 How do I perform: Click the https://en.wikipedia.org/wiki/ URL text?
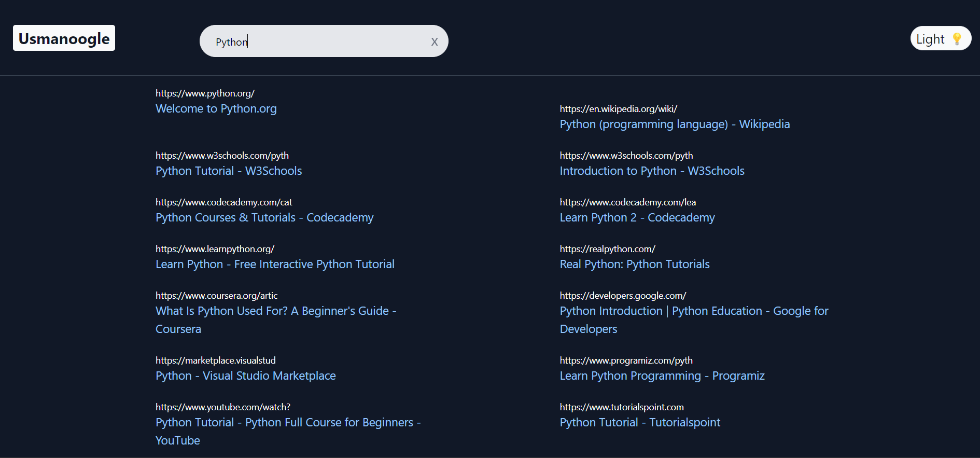(x=619, y=109)
